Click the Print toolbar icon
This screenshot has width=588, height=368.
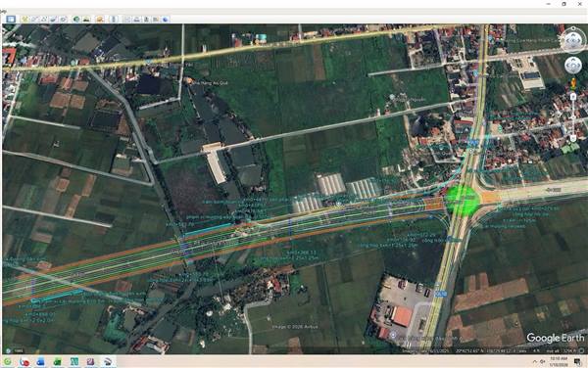[x=137, y=20]
